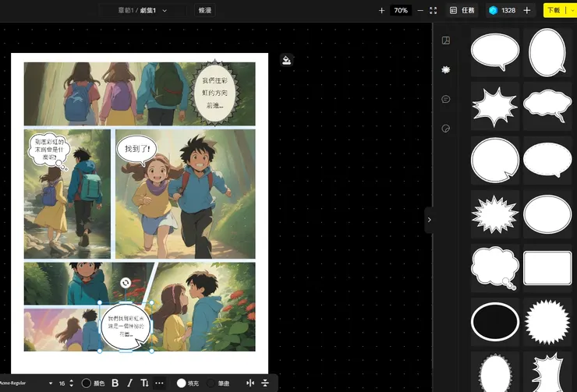
Task: Open the sticker sidebar icon
Action: click(x=446, y=128)
